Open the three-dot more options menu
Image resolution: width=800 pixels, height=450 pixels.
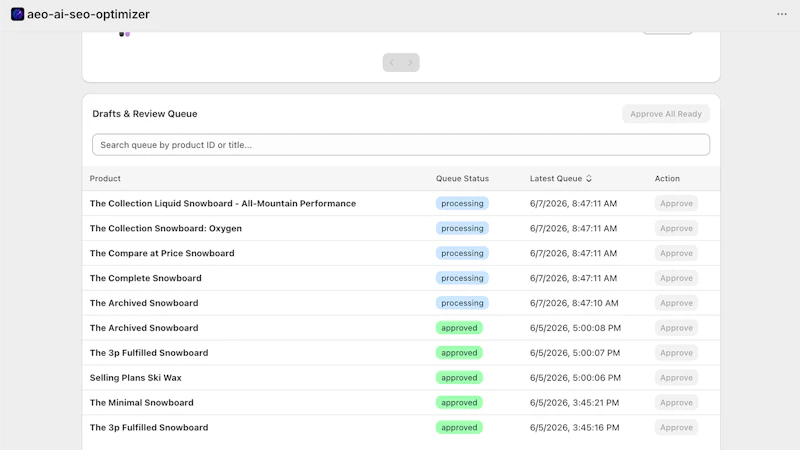click(782, 14)
